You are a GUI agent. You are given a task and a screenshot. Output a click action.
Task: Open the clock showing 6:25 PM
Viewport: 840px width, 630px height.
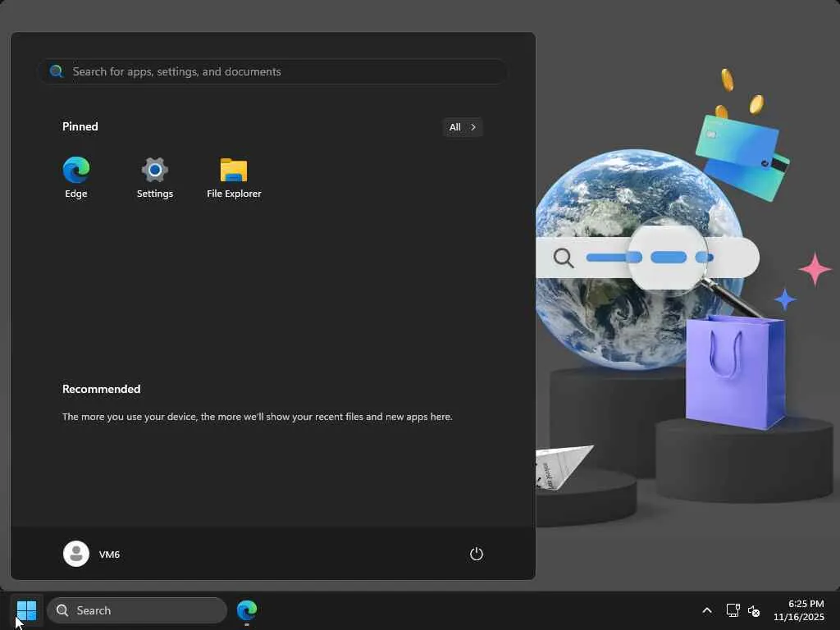point(806,604)
